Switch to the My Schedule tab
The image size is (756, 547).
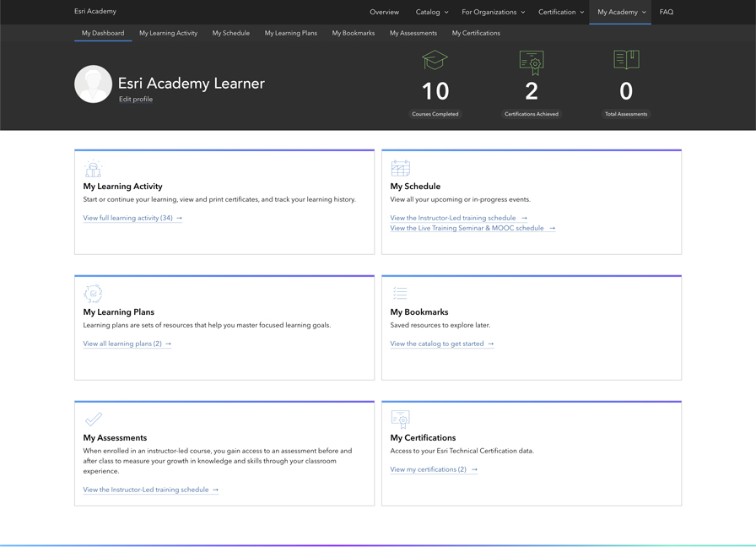(231, 33)
